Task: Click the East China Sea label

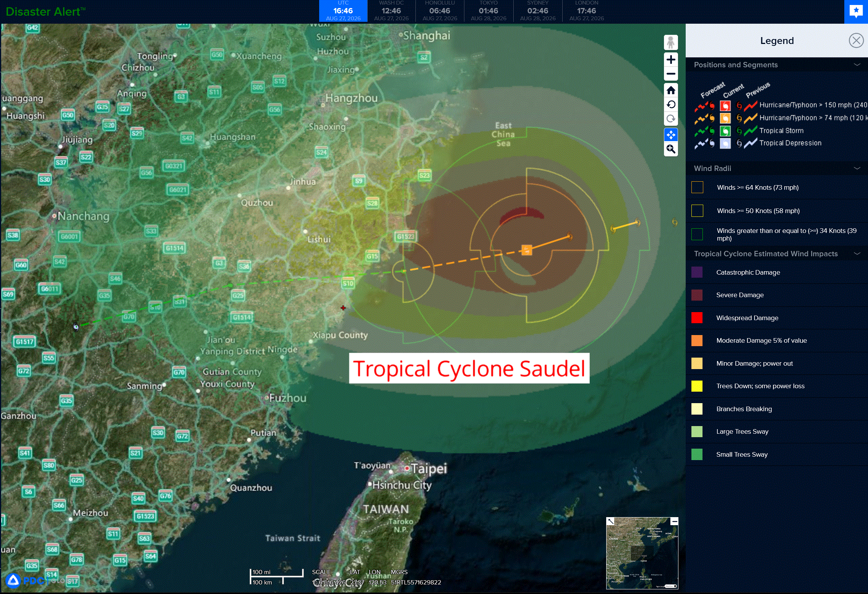Action: point(503,134)
